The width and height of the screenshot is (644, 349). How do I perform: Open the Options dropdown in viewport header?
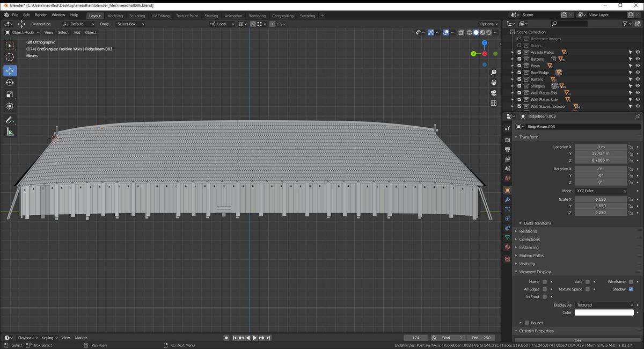489,24
